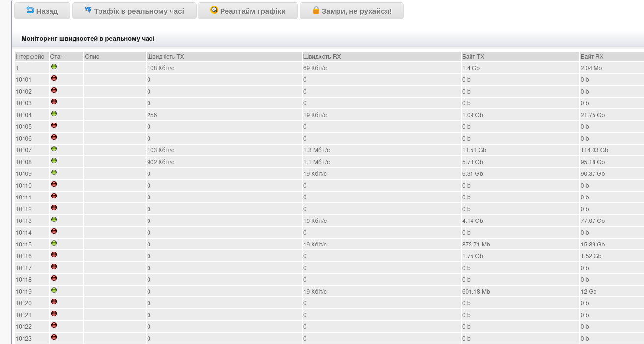
Task: Click the Швидкість TX column header
Action: pyautogui.click(x=166, y=57)
